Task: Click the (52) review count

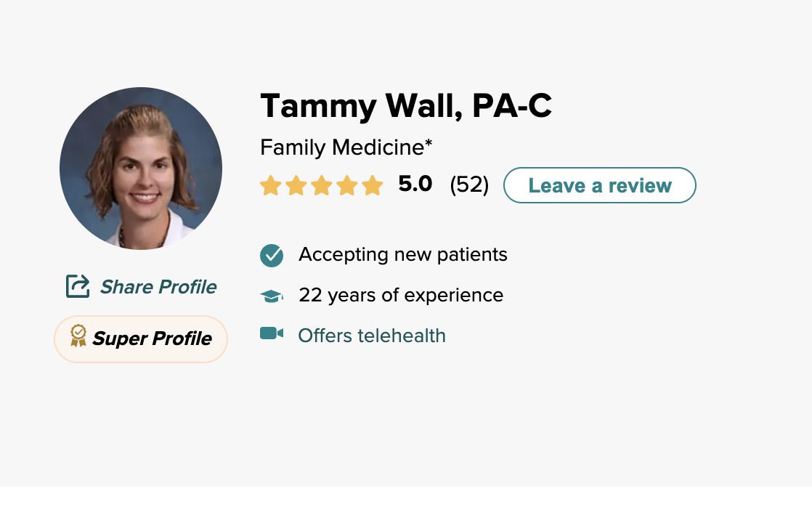Action: (469, 184)
